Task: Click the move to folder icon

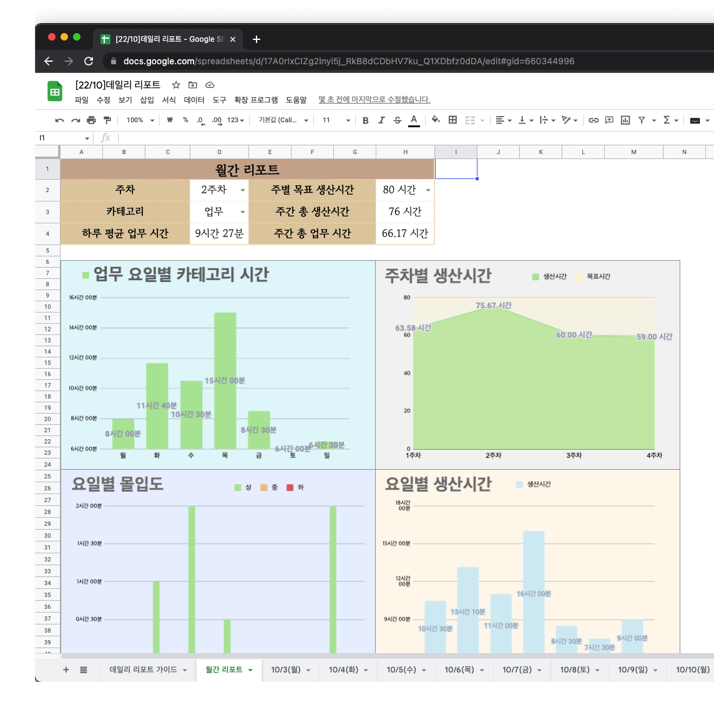Action: click(192, 85)
